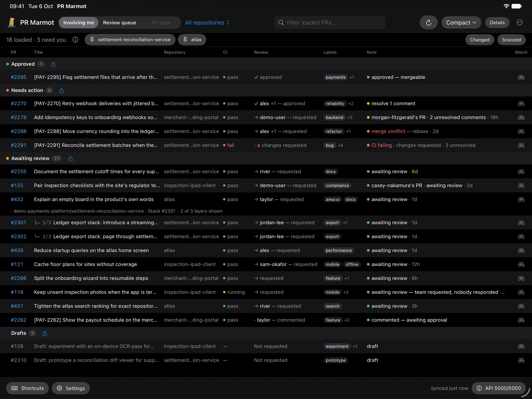
Task: Share the Drafts group
Action: 45,333
